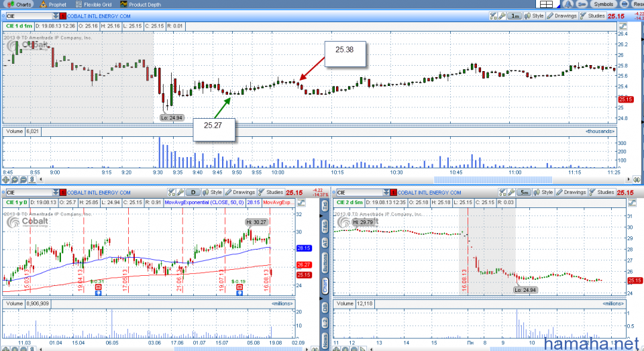Open the 5m chart scissors tool icon
The width and height of the screenshot is (644, 351).
coord(502,193)
